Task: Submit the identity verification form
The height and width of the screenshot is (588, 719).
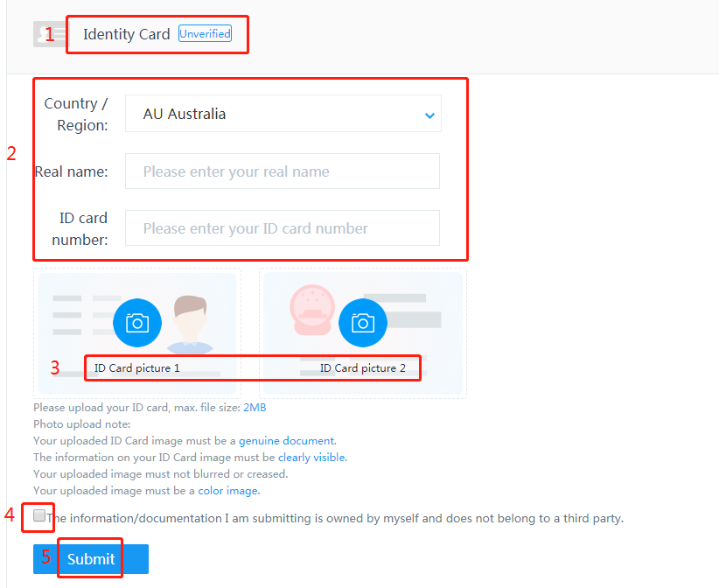Action: [91, 558]
